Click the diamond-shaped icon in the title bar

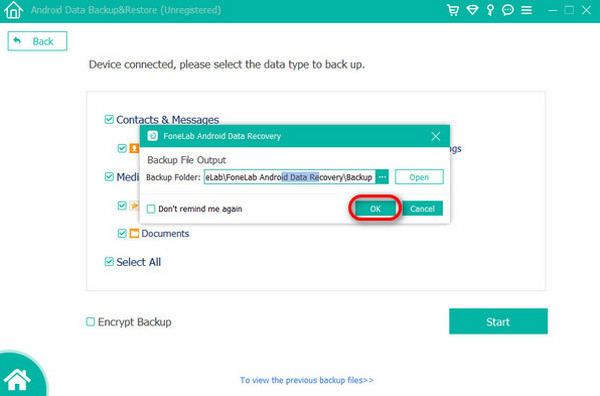click(x=472, y=10)
